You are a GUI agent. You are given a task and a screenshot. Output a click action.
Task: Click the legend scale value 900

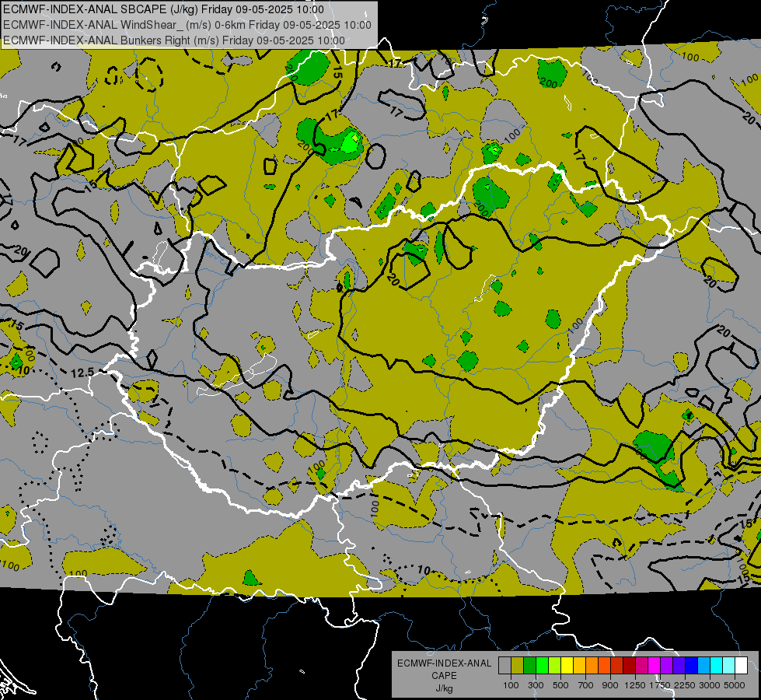pyautogui.click(x=610, y=685)
